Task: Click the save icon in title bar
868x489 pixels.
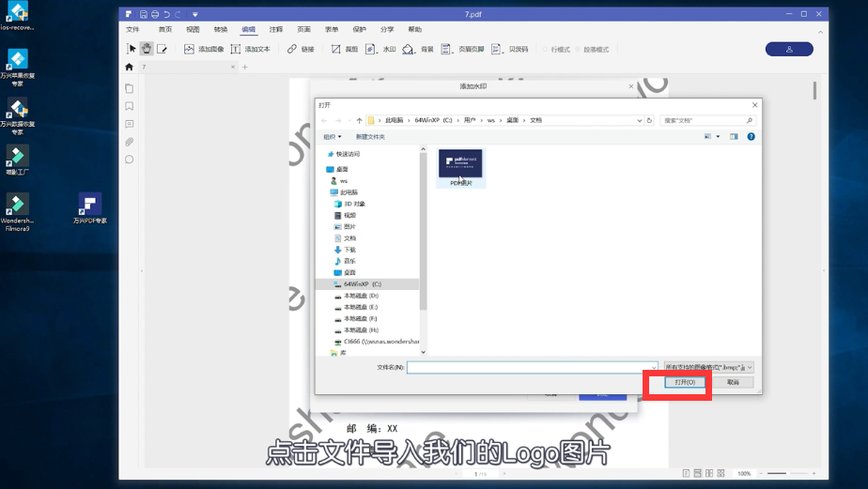Action: [x=144, y=14]
